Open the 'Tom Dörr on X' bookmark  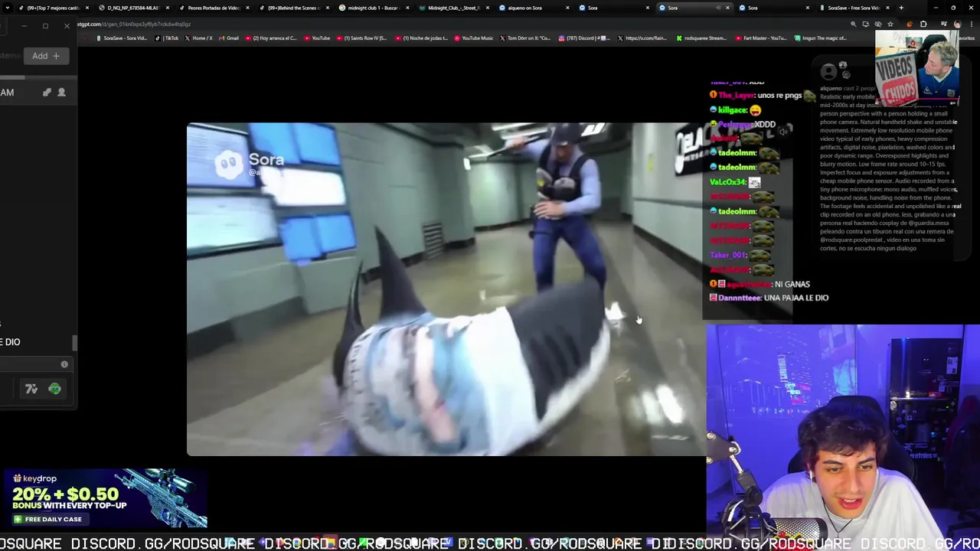point(526,38)
